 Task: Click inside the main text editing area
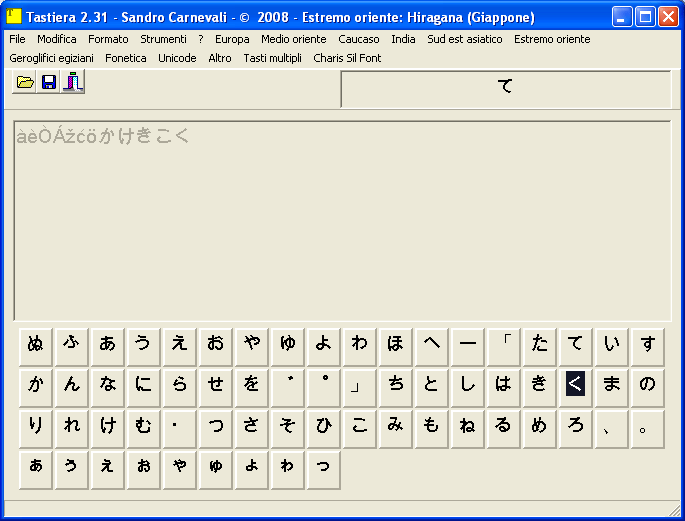342,221
